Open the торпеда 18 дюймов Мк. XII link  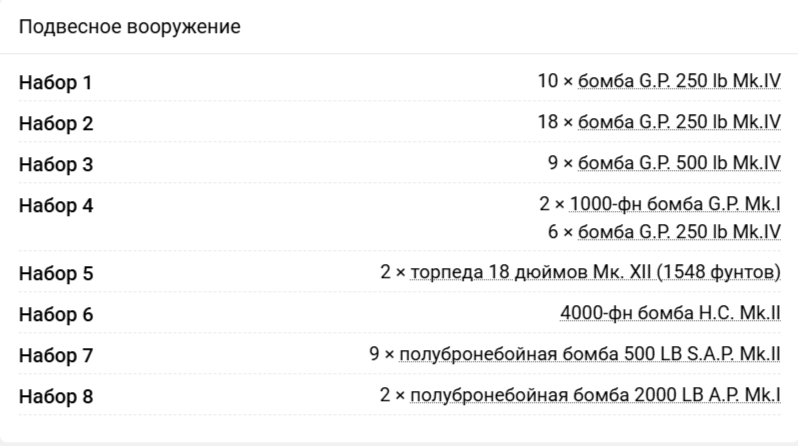click(595, 272)
